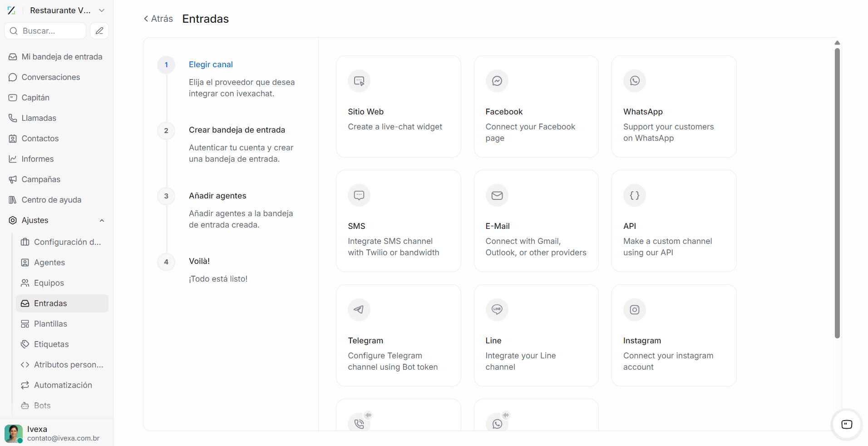
Task: Click the Capitán sidebar icon
Action: pyautogui.click(x=13, y=98)
